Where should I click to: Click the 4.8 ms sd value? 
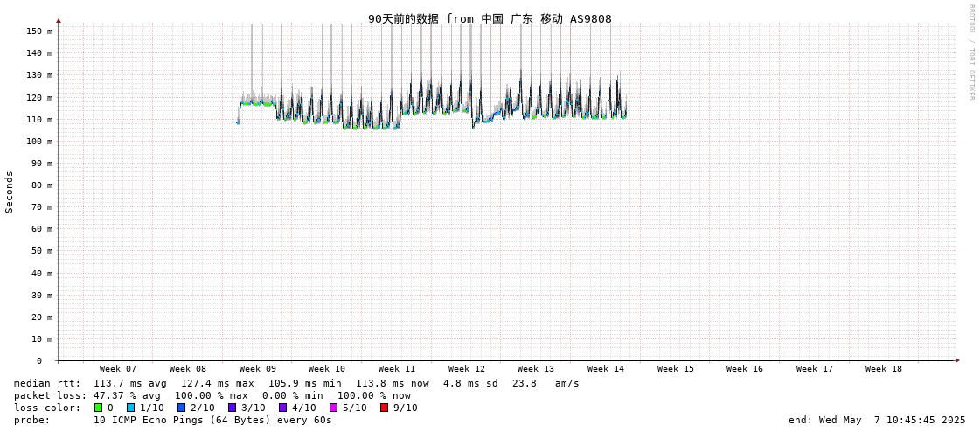tap(470, 383)
